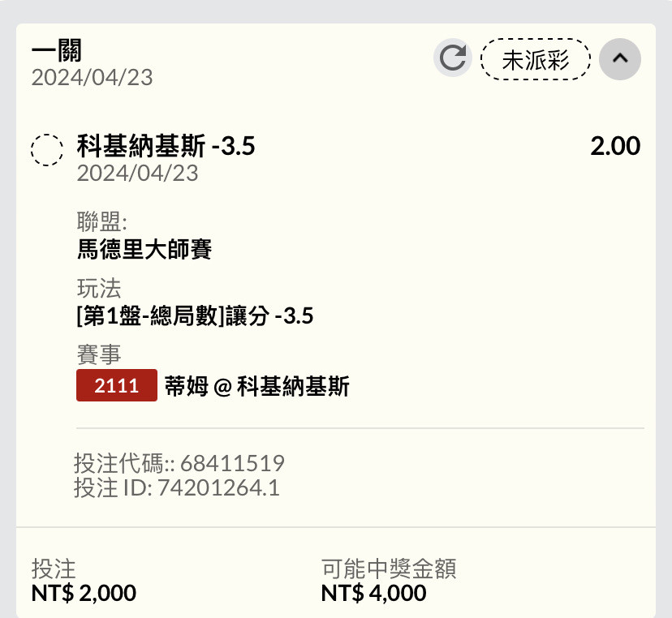Click the play type [第1盤-總局數]讓分 -3.5
This screenshot has height=618, width=672.
pyautogui.click(x=195, y=316)
